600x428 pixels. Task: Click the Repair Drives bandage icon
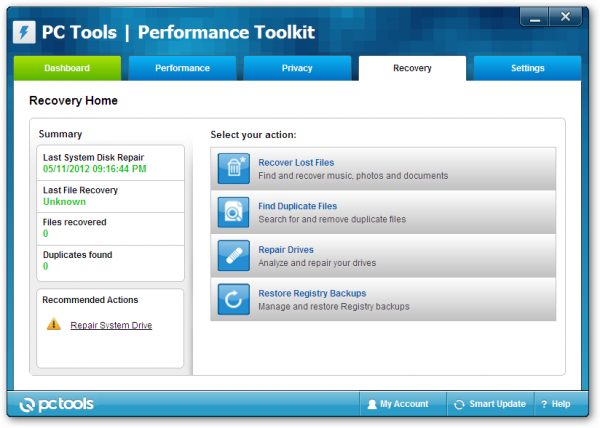click(x=233, y=255)
